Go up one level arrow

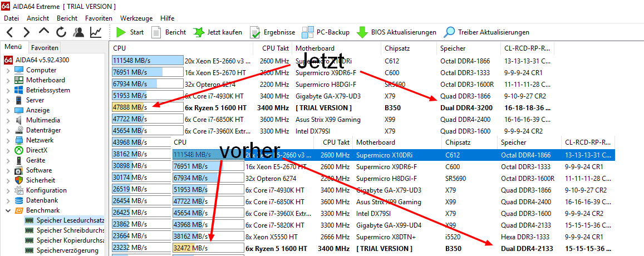pos(44,32)
